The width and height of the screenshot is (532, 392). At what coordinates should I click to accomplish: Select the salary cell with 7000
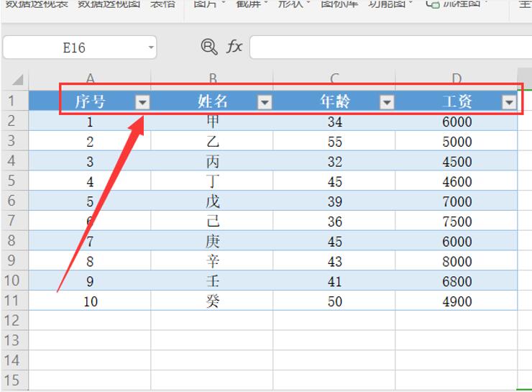tap(457, 201)
